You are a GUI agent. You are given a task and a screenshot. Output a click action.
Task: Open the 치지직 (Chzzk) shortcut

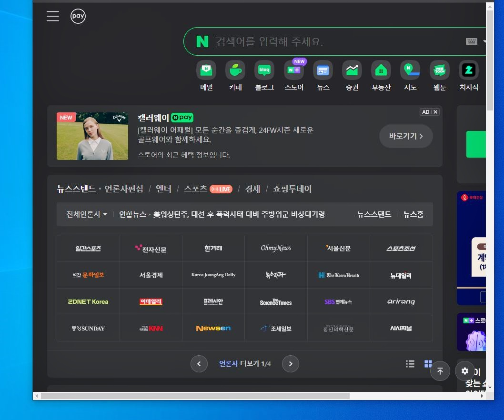469,76
